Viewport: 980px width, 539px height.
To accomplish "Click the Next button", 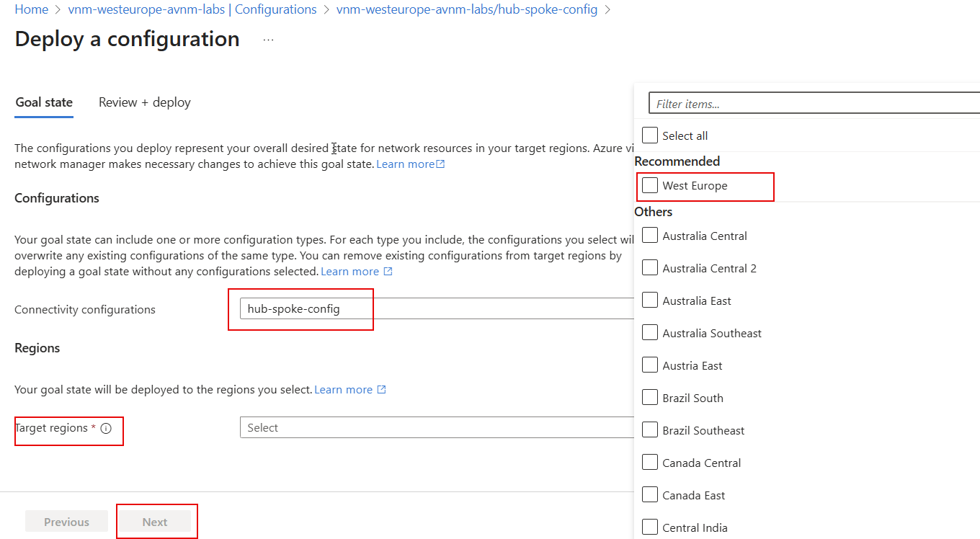I will point(156,521).
